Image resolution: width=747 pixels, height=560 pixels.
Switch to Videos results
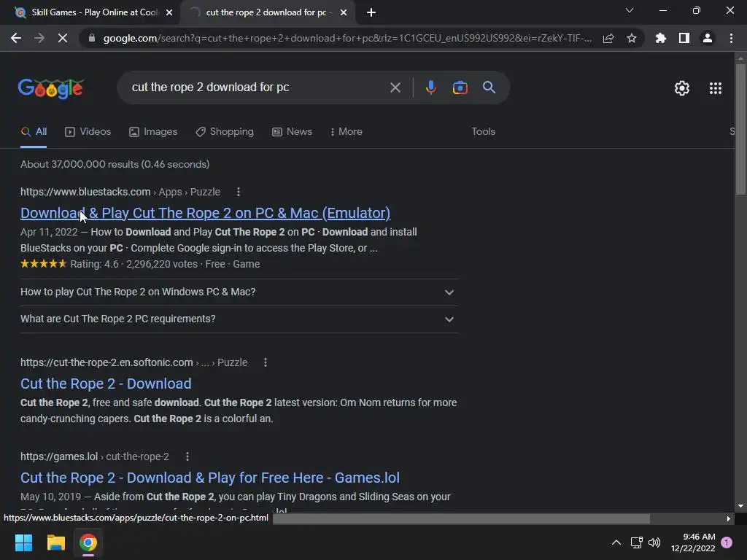pos(88,132)
